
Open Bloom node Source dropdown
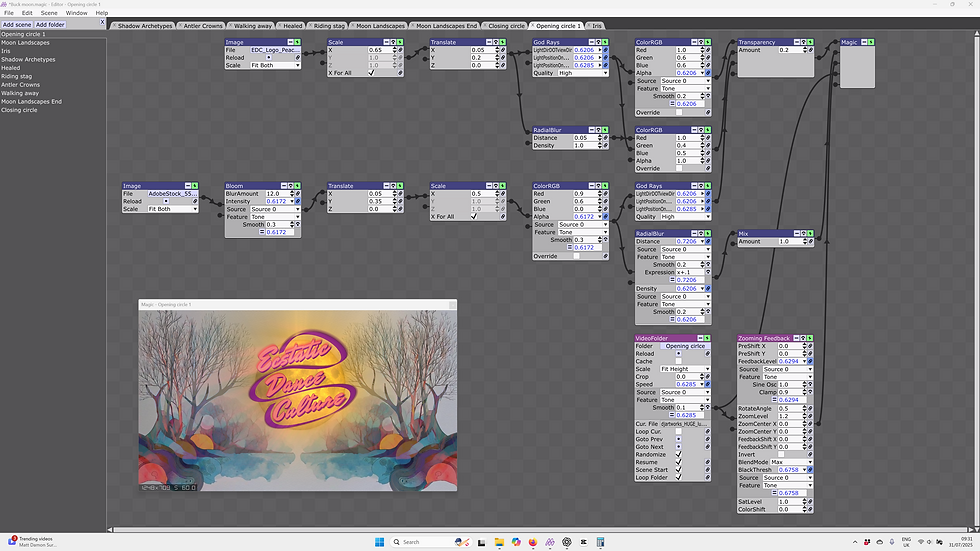coord(275,209)
